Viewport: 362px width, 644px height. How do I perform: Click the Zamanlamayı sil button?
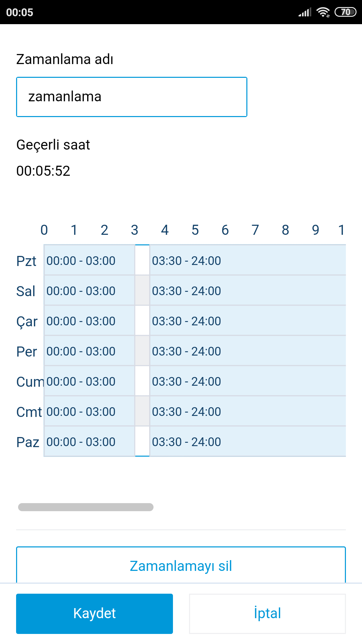click(x=181, y=566)
